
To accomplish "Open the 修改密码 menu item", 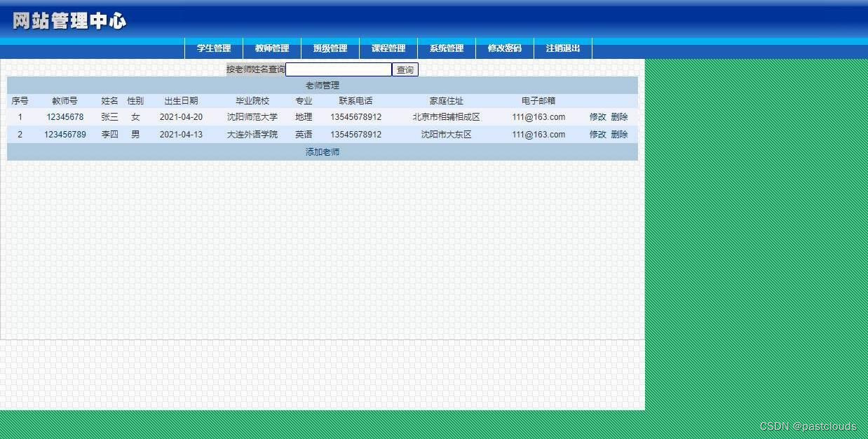I will 505,48.
